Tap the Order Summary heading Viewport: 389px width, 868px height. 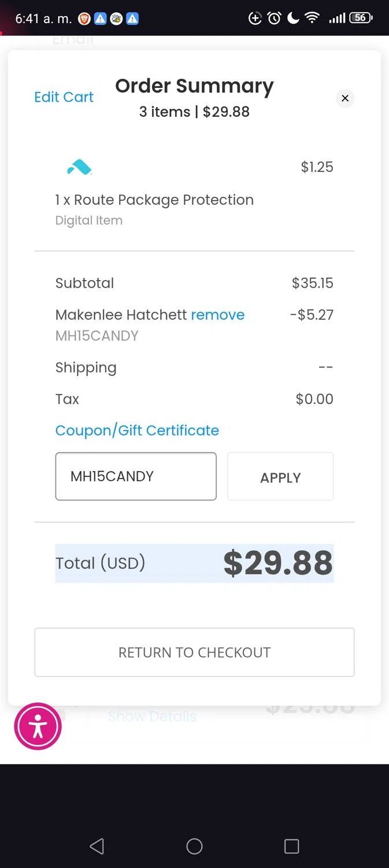194,86
